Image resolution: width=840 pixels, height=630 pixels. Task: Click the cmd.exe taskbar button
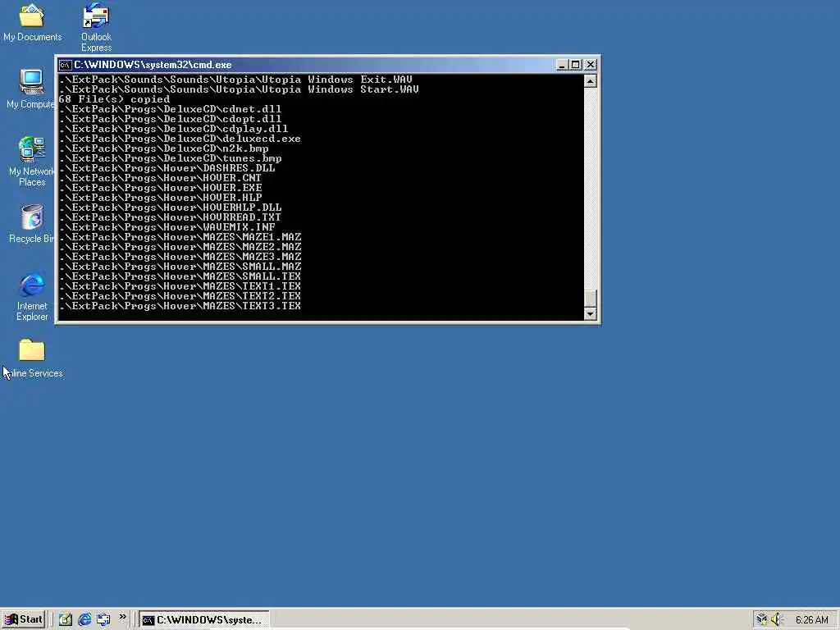click(204, 620)
